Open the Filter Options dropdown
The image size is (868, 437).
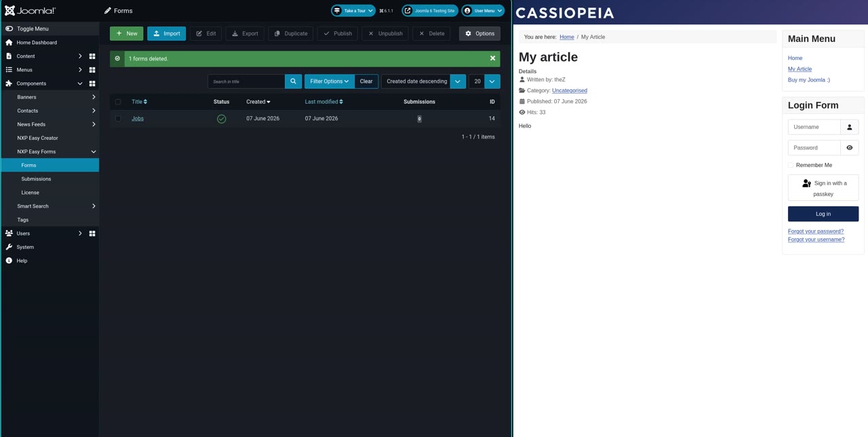tap(330, 81)
